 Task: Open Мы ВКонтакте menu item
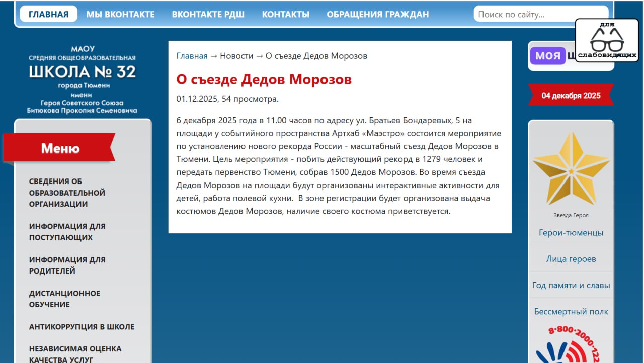click(120, 14)
